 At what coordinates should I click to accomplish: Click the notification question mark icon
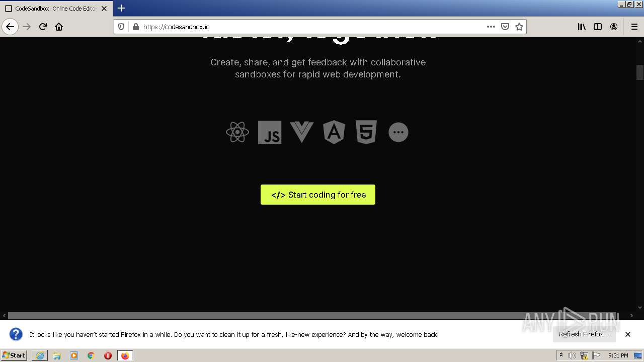coord(16,334)
